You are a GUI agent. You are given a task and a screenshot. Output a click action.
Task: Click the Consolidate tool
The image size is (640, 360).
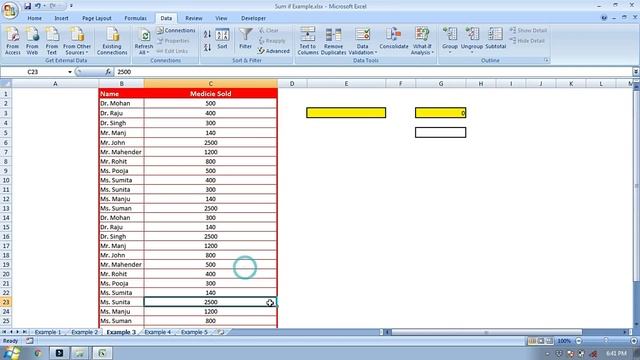[x=394, y=39]
